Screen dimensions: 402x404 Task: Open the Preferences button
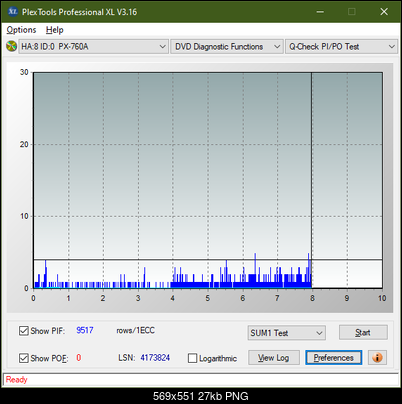[334, 358]
